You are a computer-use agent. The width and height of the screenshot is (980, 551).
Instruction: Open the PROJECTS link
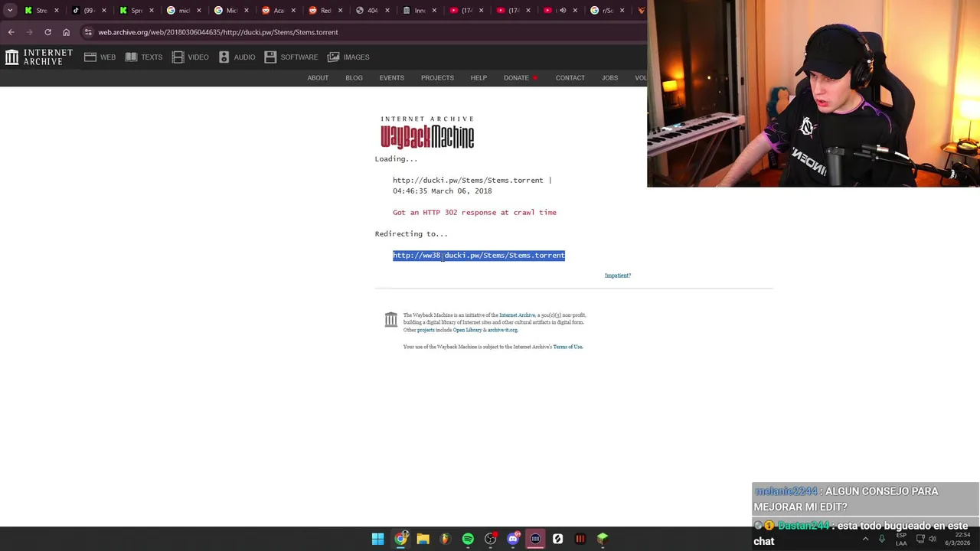coord(437,78)
